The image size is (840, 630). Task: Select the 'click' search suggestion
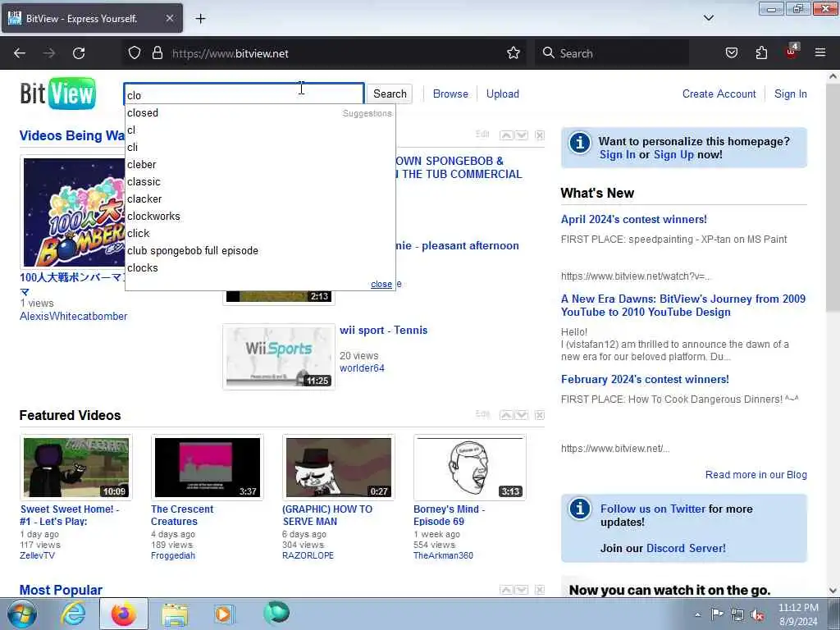(260, 233)
